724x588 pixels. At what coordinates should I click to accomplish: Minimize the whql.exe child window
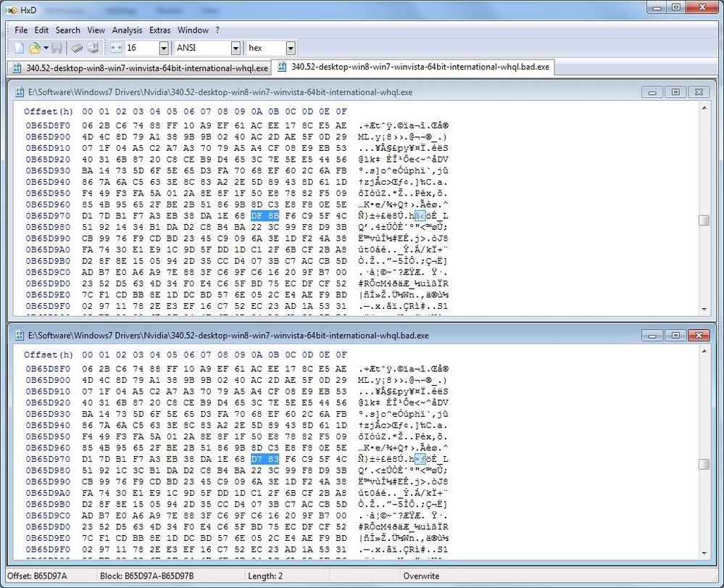(652, 92)
